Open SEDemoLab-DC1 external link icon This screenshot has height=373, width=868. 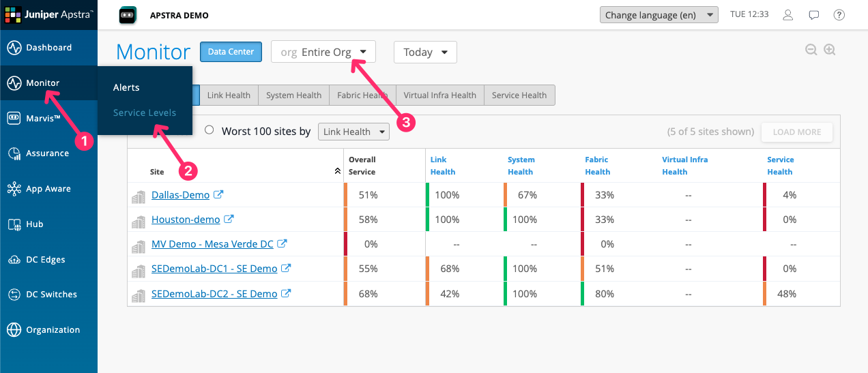[x=287, y=268]
